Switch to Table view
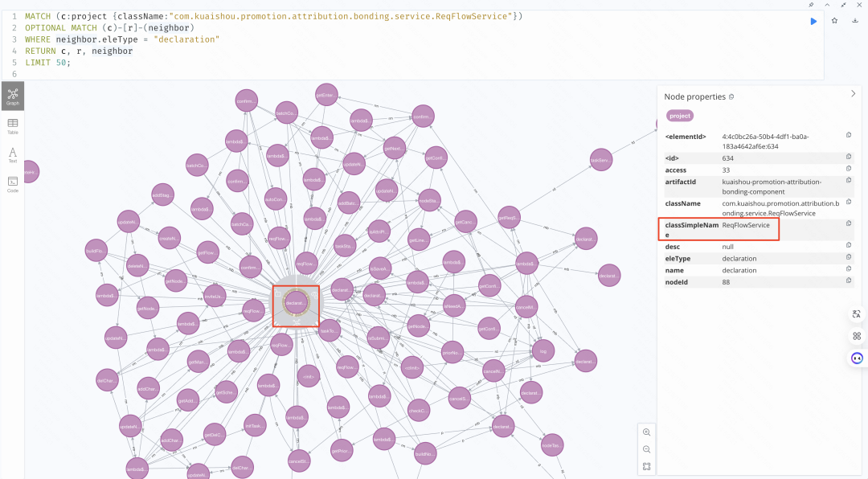Screen dimensions: 868x479 [13, 125]
